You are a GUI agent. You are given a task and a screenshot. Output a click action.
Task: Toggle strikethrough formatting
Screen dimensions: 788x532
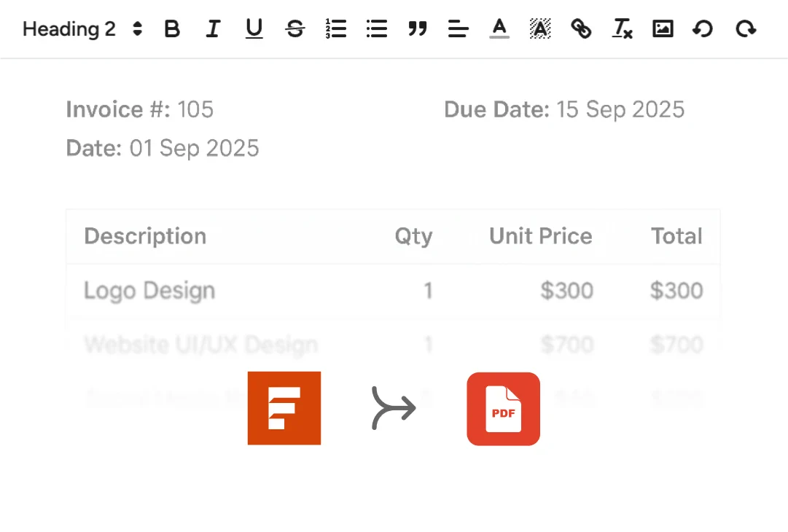coord(295,29)
